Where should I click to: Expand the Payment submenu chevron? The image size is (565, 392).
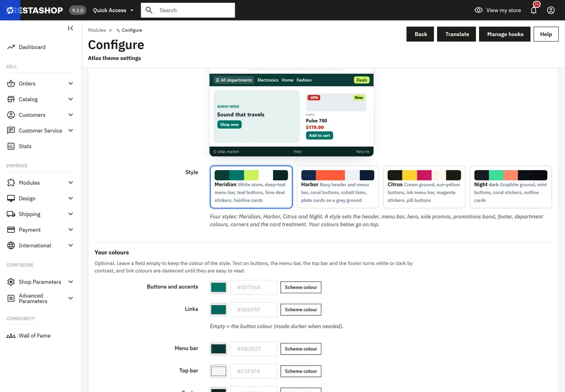tap(71, 230)
